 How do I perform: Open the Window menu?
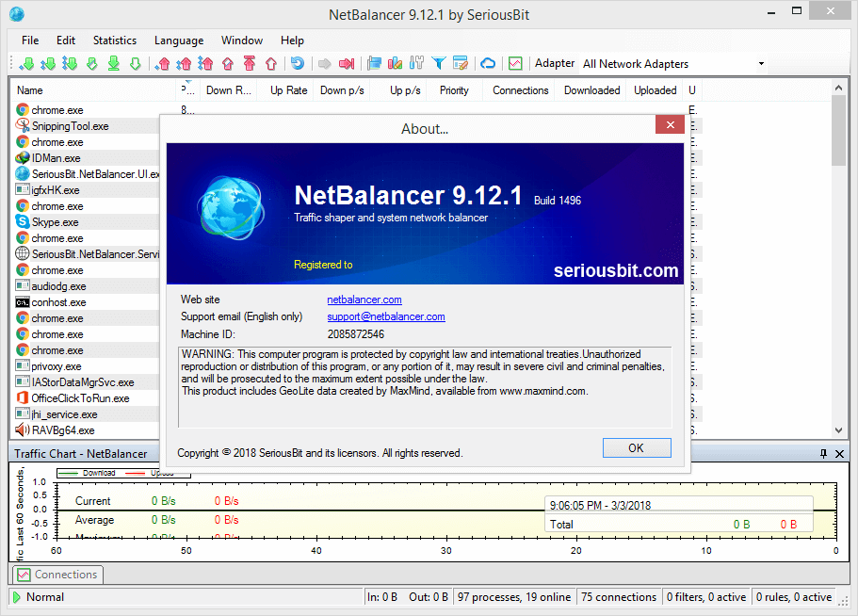pos(242,41)
